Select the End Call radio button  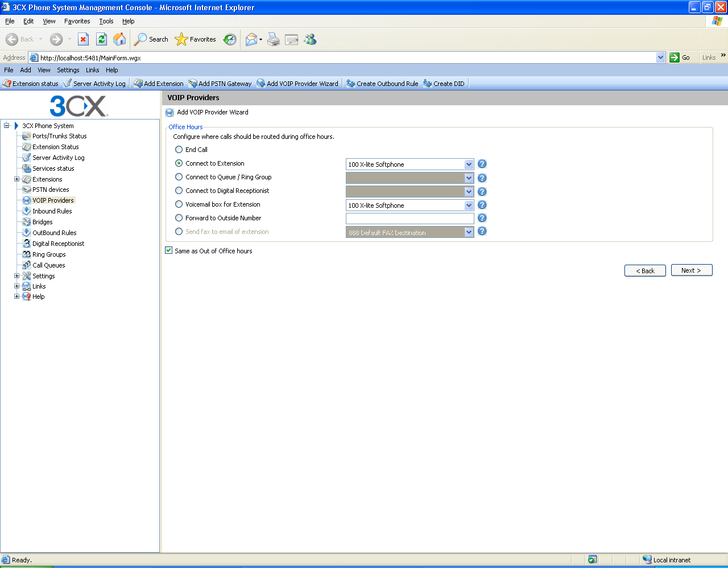[x=179, y=150]
